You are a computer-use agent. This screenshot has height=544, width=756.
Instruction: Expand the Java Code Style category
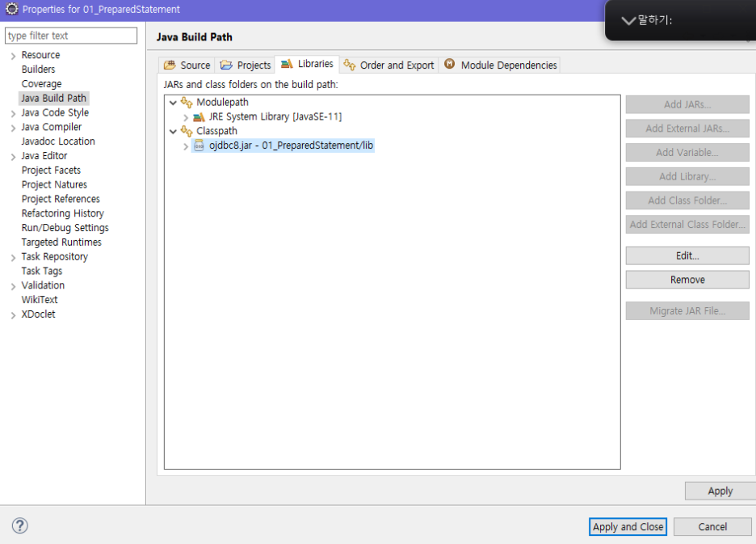[13, 114]
